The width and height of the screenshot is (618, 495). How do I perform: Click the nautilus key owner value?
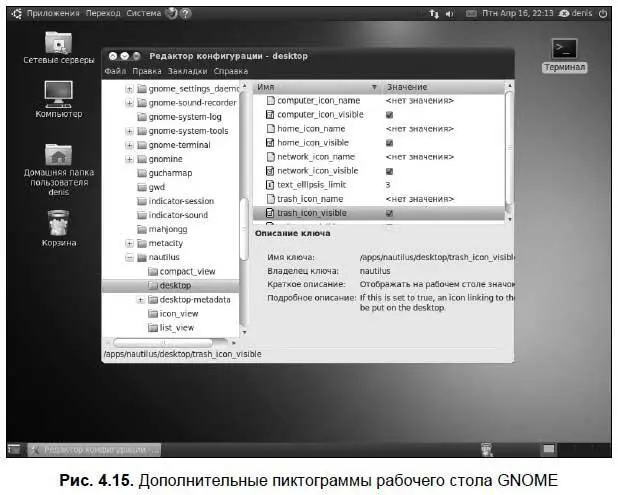click(375, 271)
